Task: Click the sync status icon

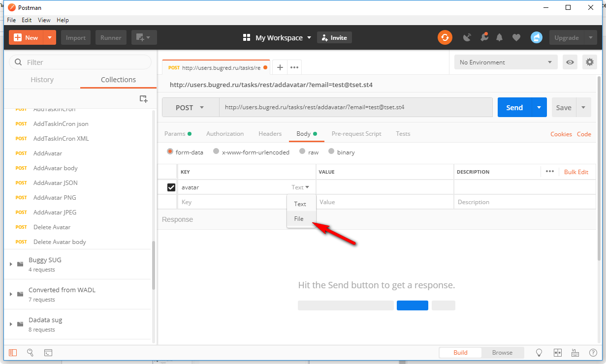Action: pos(445,37)
